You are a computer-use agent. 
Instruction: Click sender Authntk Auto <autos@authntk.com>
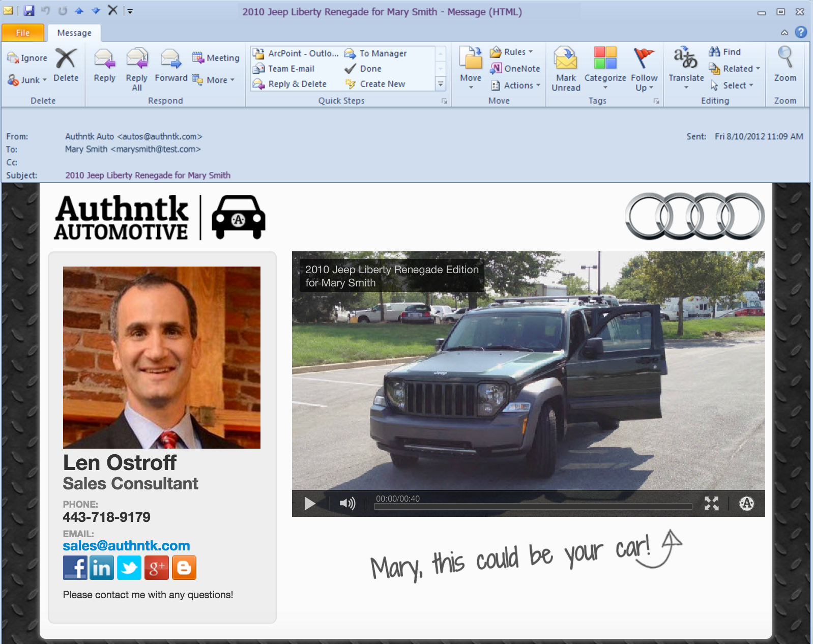point(134,136)
